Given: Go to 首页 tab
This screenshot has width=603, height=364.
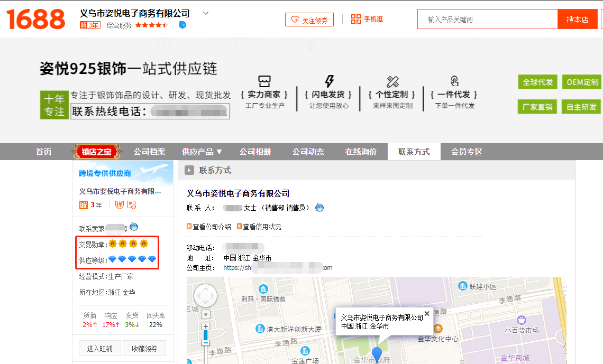Looking at the screenshot, I should point(43,152).
